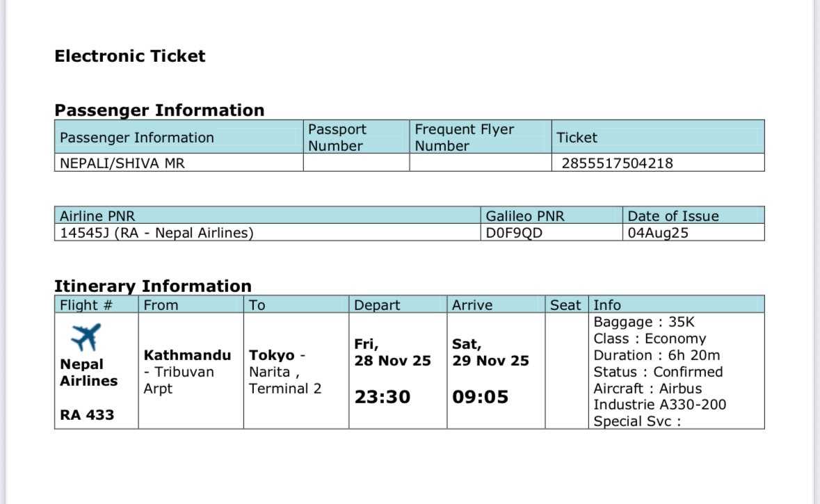The height and width of the screenshot is (504, 820).
Task: Click the empty Seat cell
Action: [x=566, y=371]
